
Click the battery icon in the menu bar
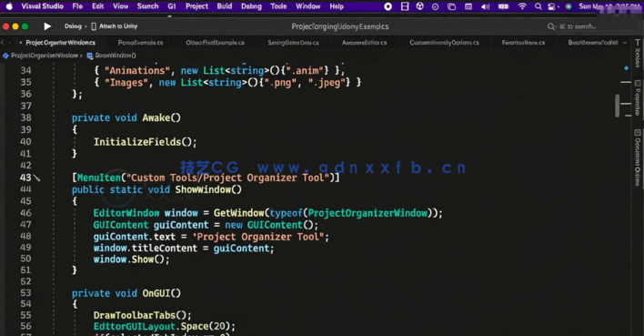click(504, 6)
